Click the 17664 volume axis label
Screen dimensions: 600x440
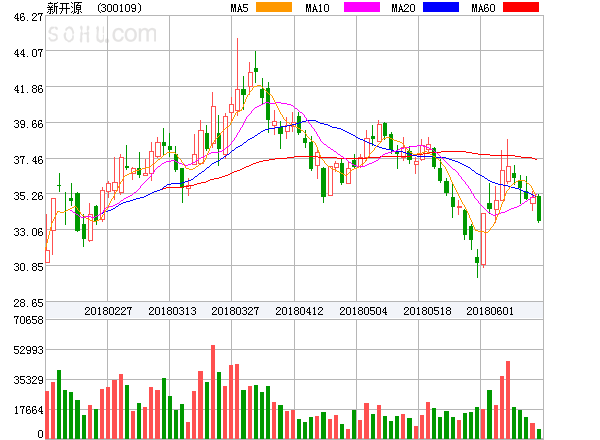(x=28, y=411)
